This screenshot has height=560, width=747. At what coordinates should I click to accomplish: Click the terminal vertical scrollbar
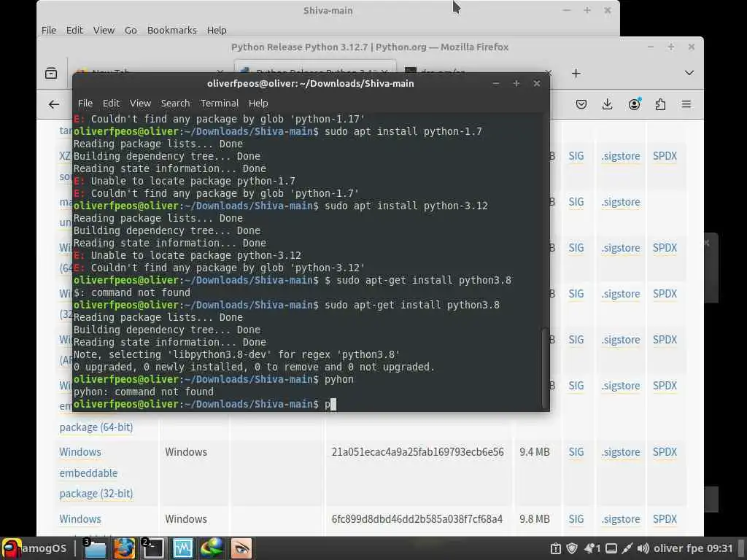coord(546,367)
